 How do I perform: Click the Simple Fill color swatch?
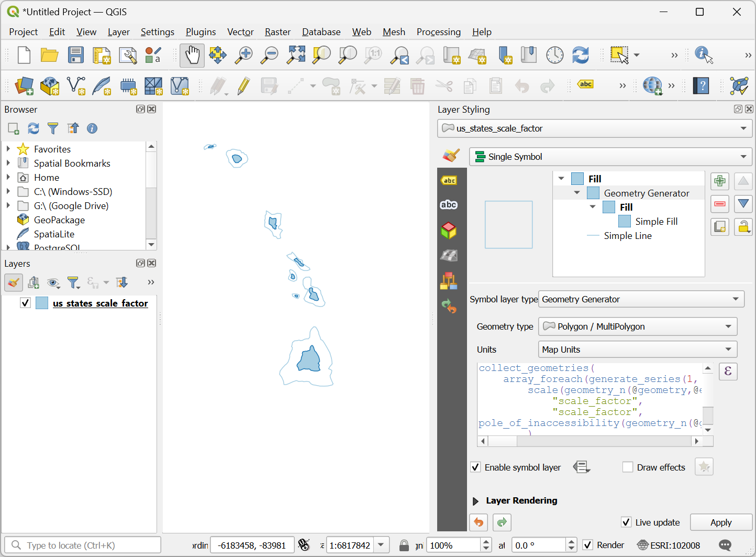[x=625, y=222]
